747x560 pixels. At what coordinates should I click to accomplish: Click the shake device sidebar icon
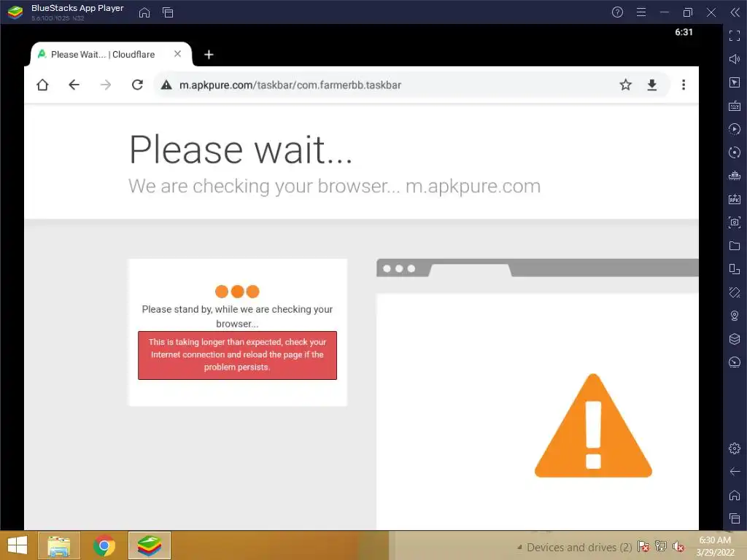735,292
